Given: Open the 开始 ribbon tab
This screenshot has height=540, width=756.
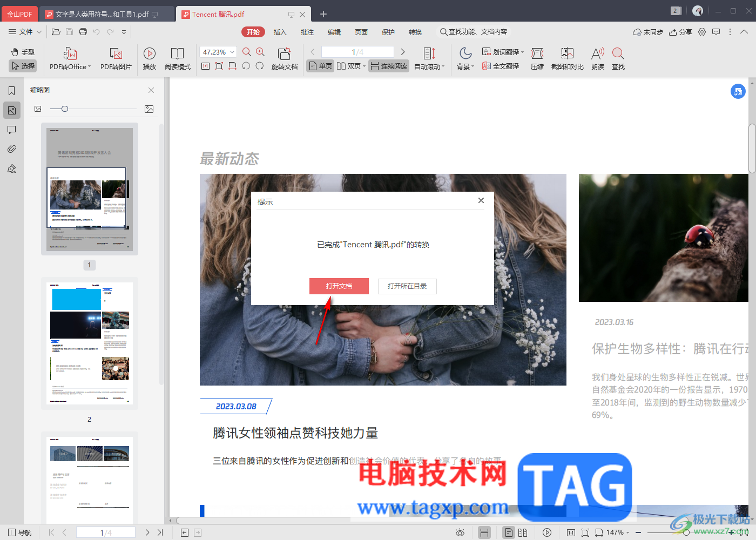Looking at the screenshot, I should 253,32.
